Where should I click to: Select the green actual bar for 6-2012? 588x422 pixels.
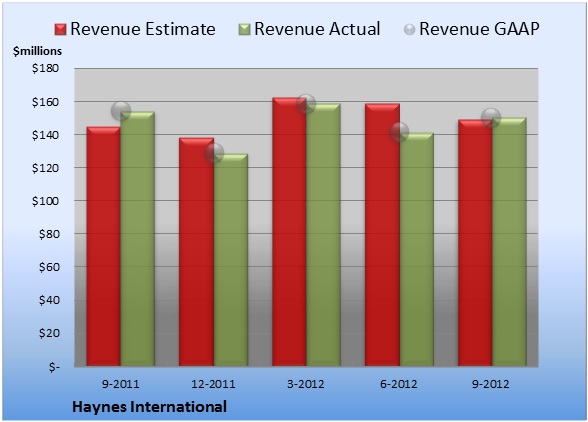(417, 249)
